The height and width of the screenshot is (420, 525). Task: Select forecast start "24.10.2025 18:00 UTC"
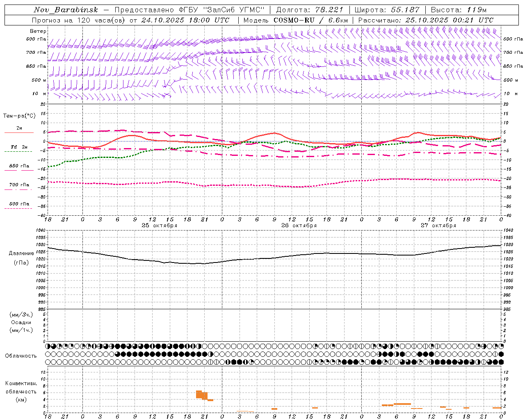[185, 20]
